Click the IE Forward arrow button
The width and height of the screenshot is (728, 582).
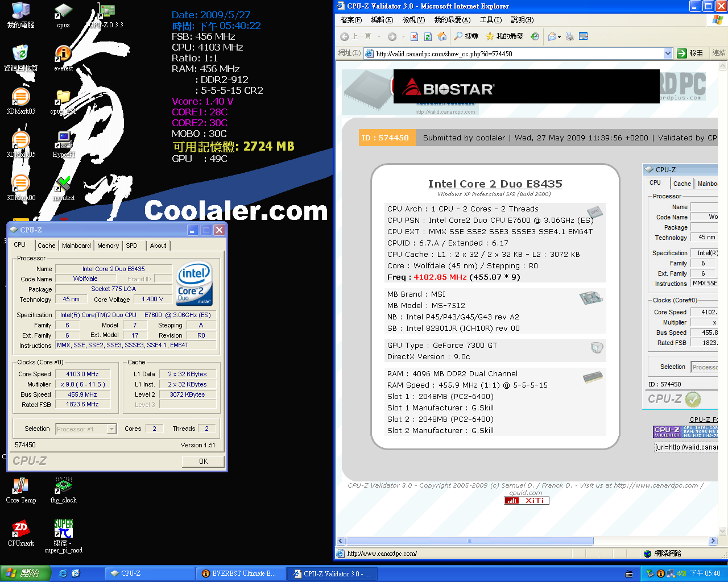tap(392, 36)
